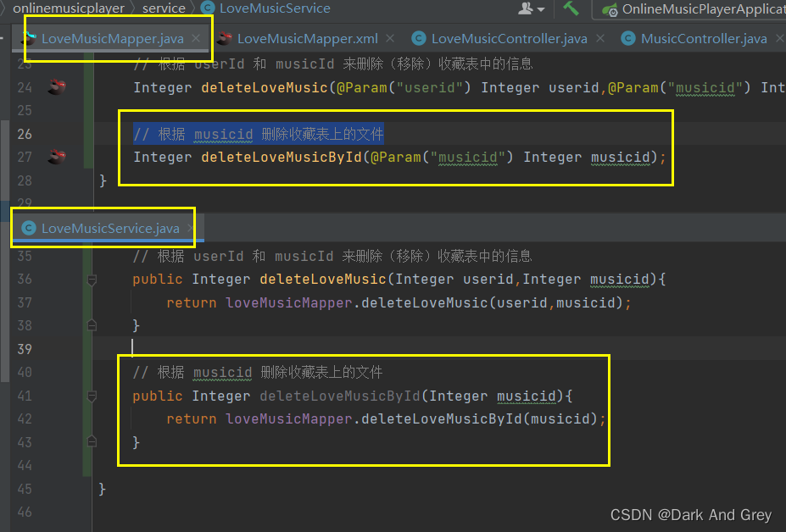Click the closing brace on line 45

[103, 489]
